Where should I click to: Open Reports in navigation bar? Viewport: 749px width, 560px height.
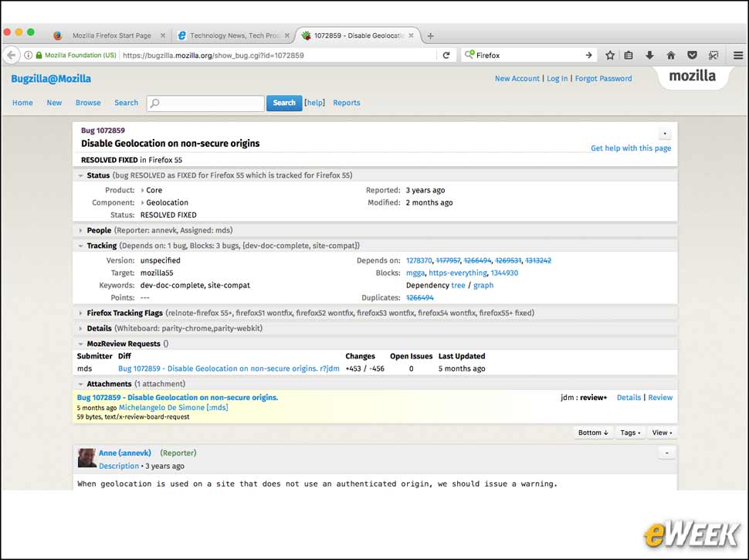pos(347,103)
